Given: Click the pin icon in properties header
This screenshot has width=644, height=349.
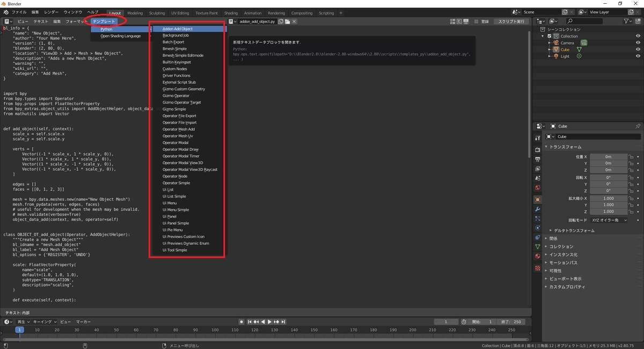Looking at the screenshot, I should point(638,126).
